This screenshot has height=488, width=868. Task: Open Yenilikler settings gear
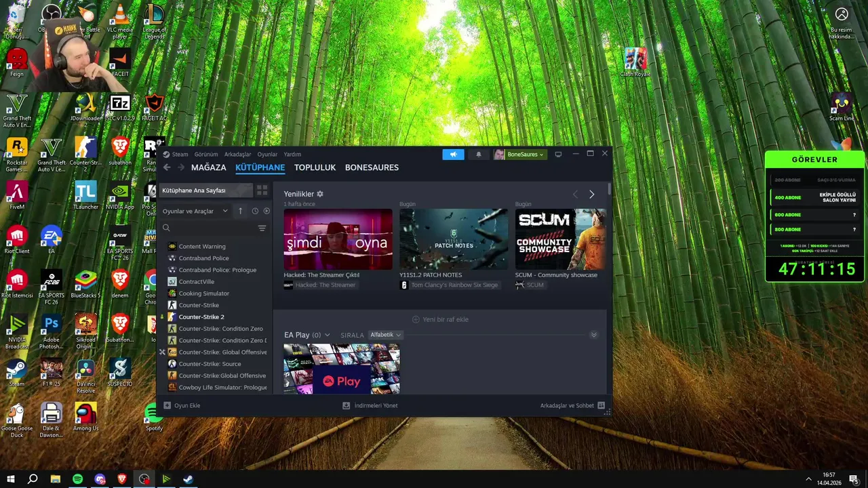[320, 194]
